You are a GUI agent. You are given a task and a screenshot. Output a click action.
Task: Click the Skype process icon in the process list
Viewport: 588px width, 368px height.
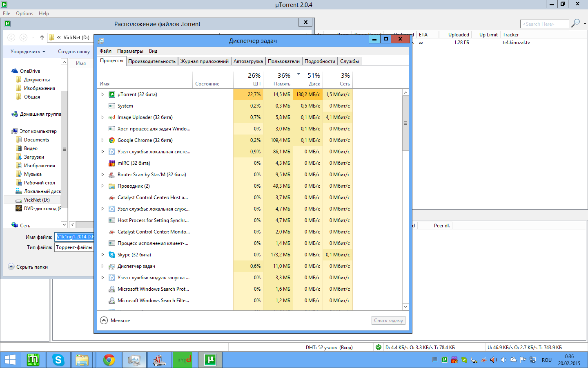coord(112,255)
